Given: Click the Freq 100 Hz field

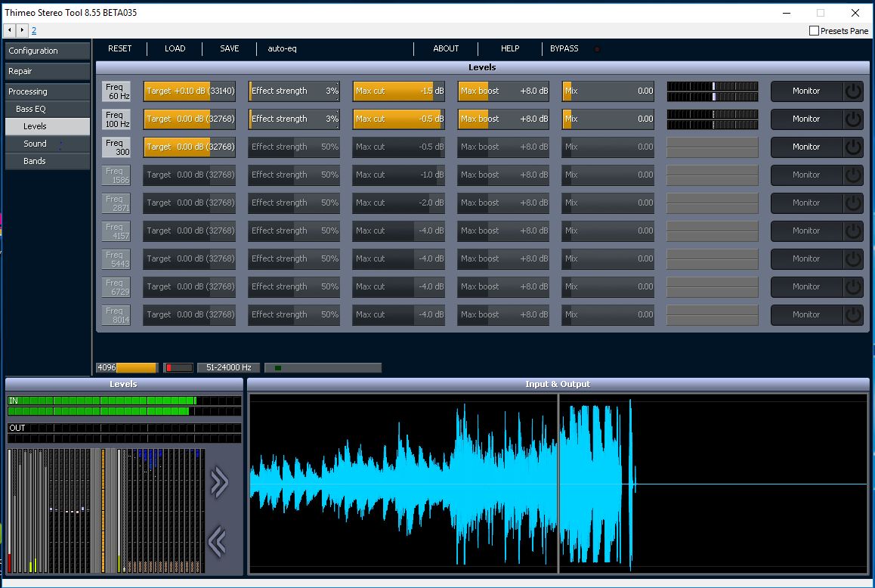Looking at the screenshot, I should (x=116, y=119).
